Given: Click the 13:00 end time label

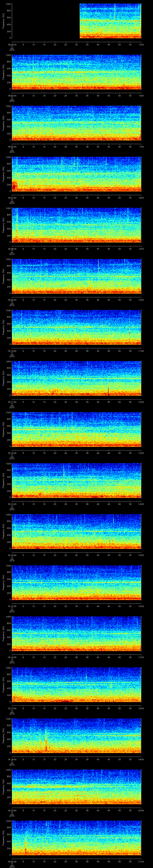Looking at the screenshot, I should point(141,453).
